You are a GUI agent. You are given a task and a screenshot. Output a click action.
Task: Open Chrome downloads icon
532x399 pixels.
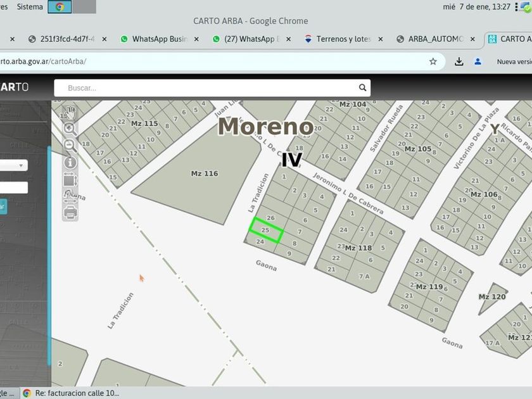pos(459,61)
